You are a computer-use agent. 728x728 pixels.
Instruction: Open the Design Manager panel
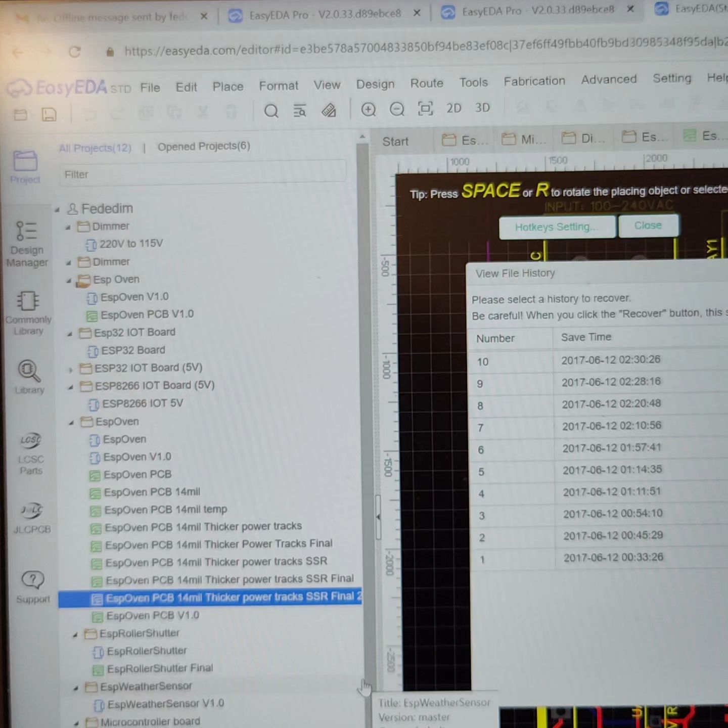tap(27, 244)
